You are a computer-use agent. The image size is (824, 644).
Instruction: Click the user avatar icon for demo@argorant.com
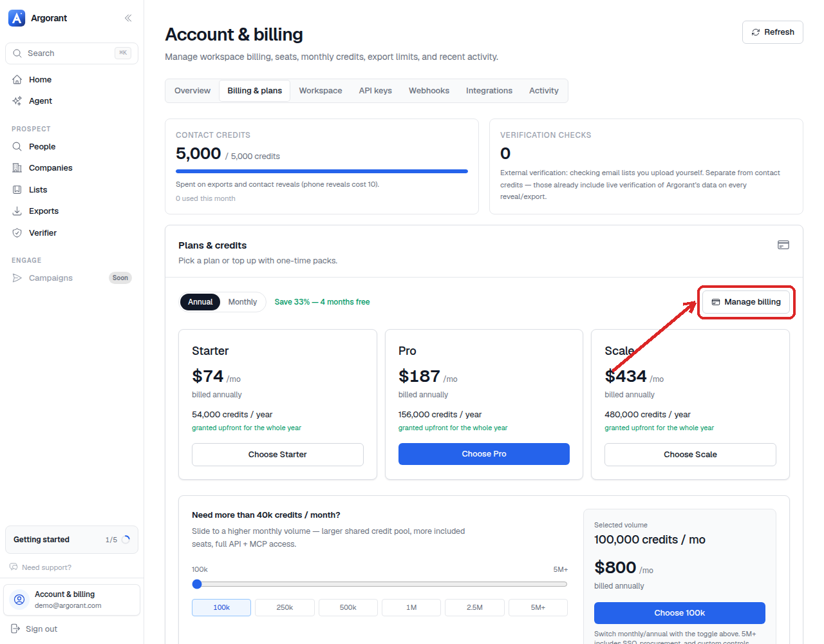tap(19, 600)
